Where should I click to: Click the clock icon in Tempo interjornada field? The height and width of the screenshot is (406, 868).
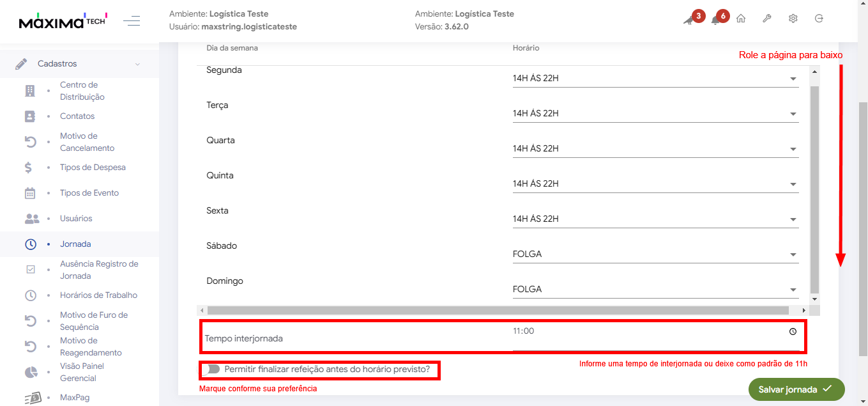793,332
